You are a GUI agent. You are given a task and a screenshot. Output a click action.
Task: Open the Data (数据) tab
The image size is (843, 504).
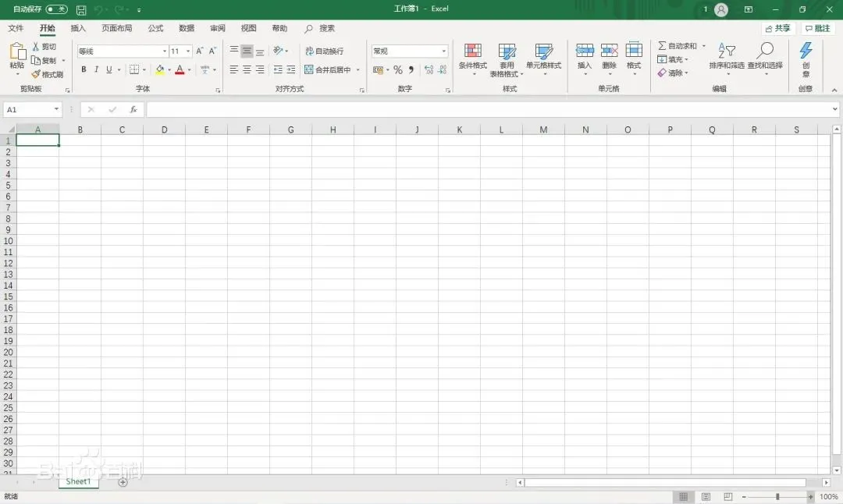(x=187, y=28)
